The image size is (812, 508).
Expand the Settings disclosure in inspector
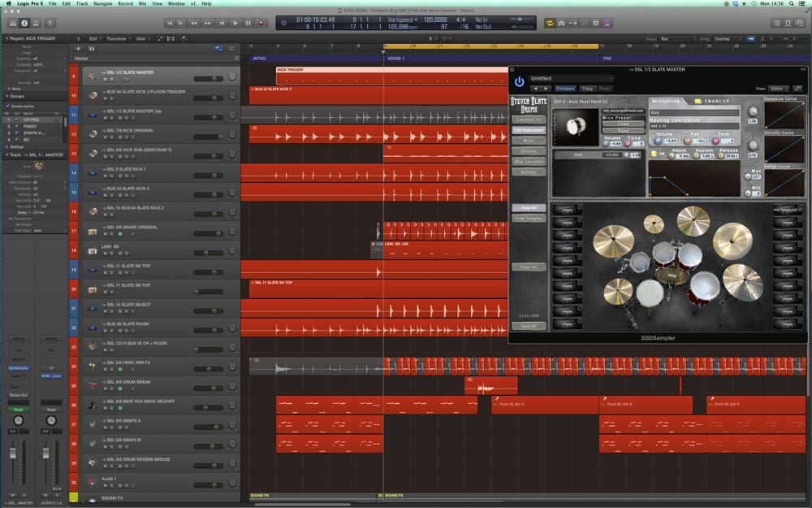(x=6, y=146)
